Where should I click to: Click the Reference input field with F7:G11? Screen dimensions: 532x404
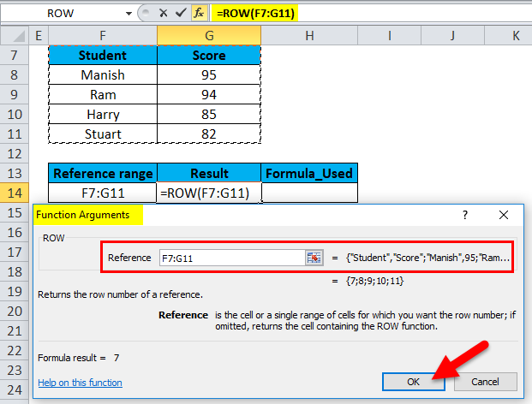click(233, 258)
